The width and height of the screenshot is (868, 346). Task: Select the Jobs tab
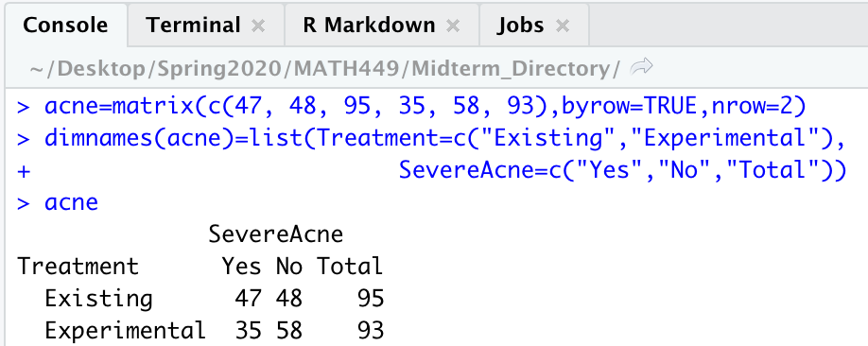520,26
